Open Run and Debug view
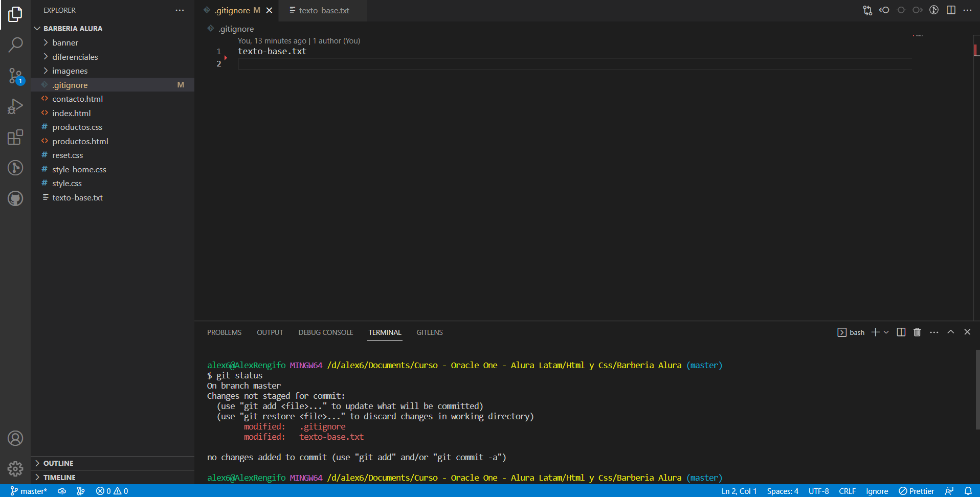The width and height of the screenshot is (980, 497). pyautogui.click(x=15, y=106)
